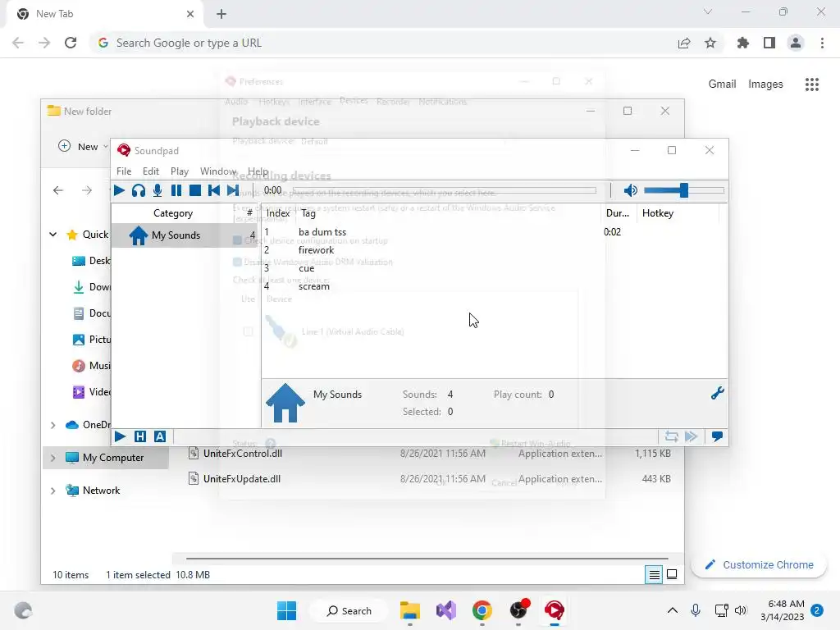This screenshot has width=840, height=630.
Task: Toggle the A auto-keys icon in Soundpad
Action: coord(160,436)
